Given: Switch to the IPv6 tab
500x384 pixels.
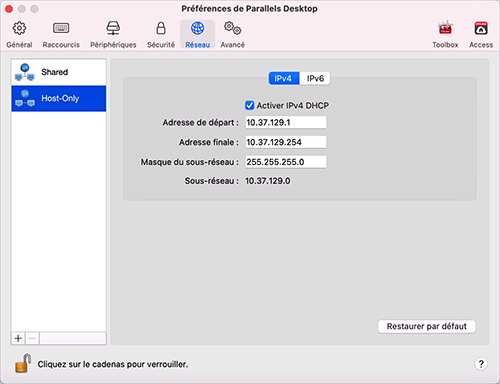Looking at the screenshot, I should click(x=315, y=78).
